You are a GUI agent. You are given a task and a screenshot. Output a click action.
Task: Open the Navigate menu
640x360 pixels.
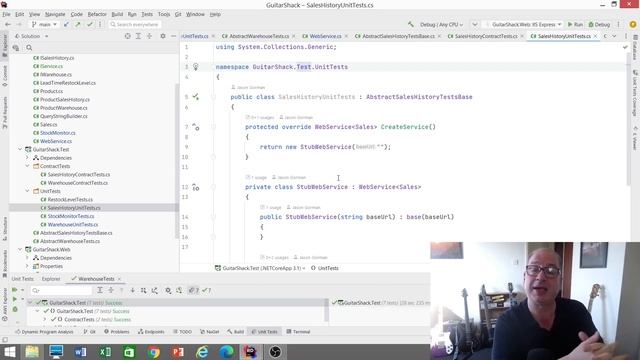tap(55, 14)
